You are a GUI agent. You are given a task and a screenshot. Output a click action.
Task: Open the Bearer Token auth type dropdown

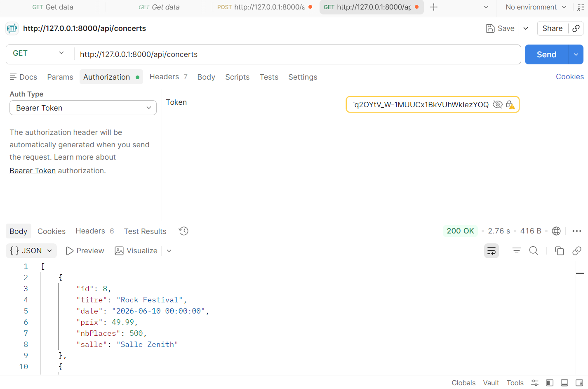[x=83, y=108]
